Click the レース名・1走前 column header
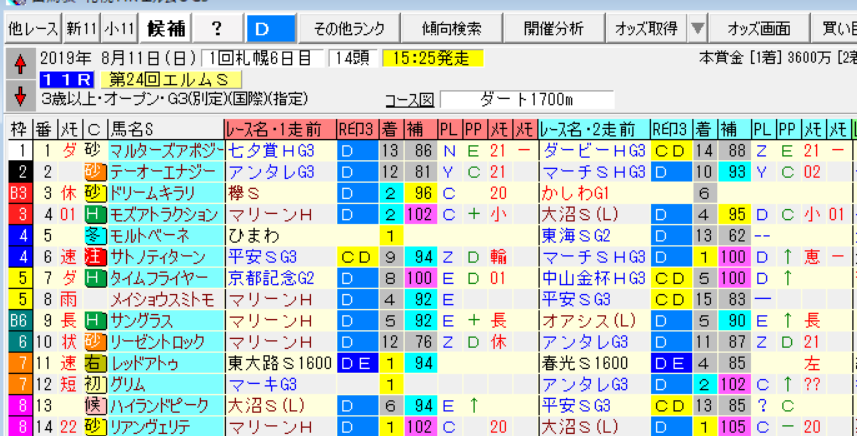This screenshot has width=857, height=436. pos(281,129)
